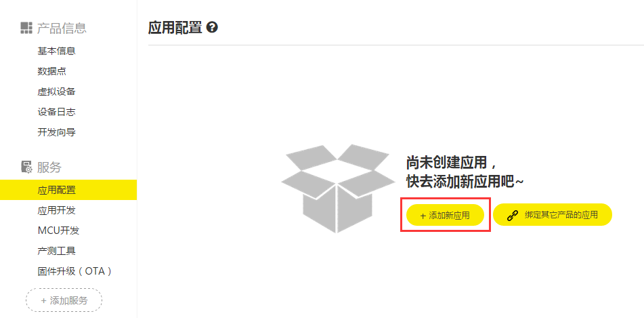Open 基本信息 in sidebar
644x318 pixels.
coord(57,52)
